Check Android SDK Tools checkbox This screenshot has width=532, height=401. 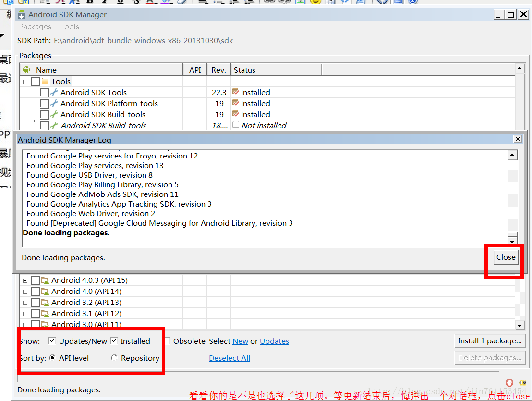tap(45, 93)
